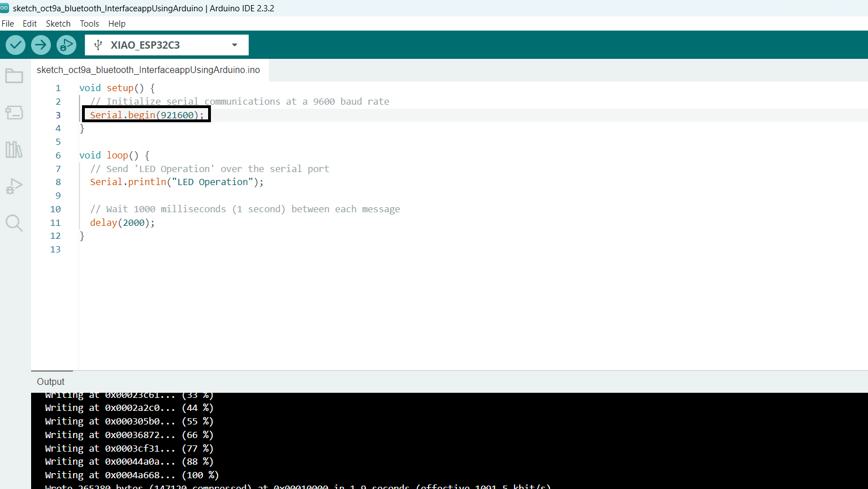868x489 pixels.
Task: Click the Serial.println("LED Operation") line
Action: coord(177,182)
